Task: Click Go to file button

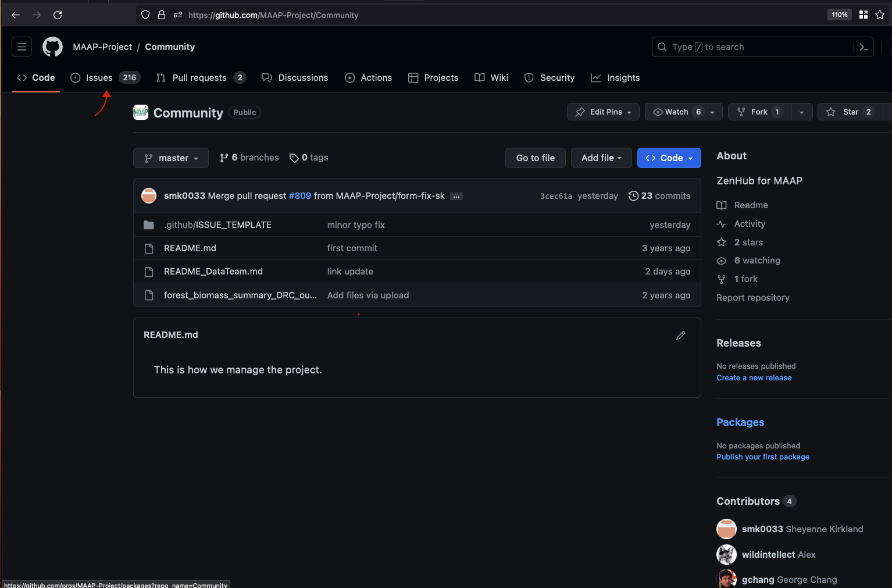Action: point(536,158)
